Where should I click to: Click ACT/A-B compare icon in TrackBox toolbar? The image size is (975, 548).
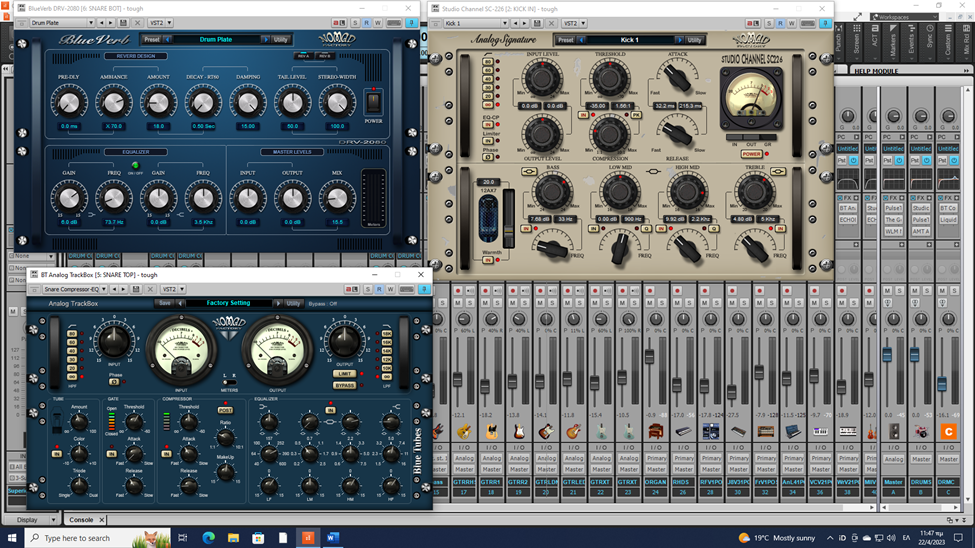[351, 289]
